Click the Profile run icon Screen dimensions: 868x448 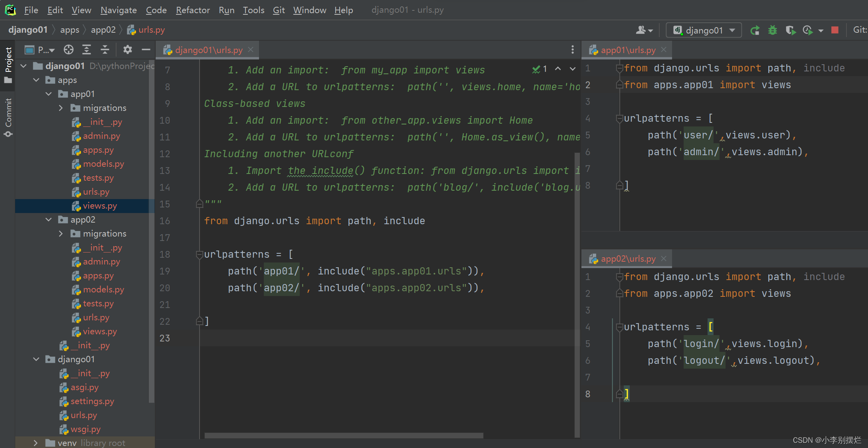808,30
